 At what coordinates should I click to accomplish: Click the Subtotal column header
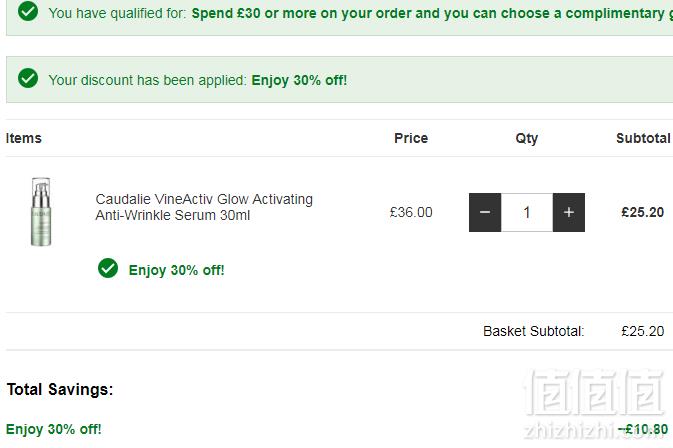pyautogui.click(x=643, y=138)
